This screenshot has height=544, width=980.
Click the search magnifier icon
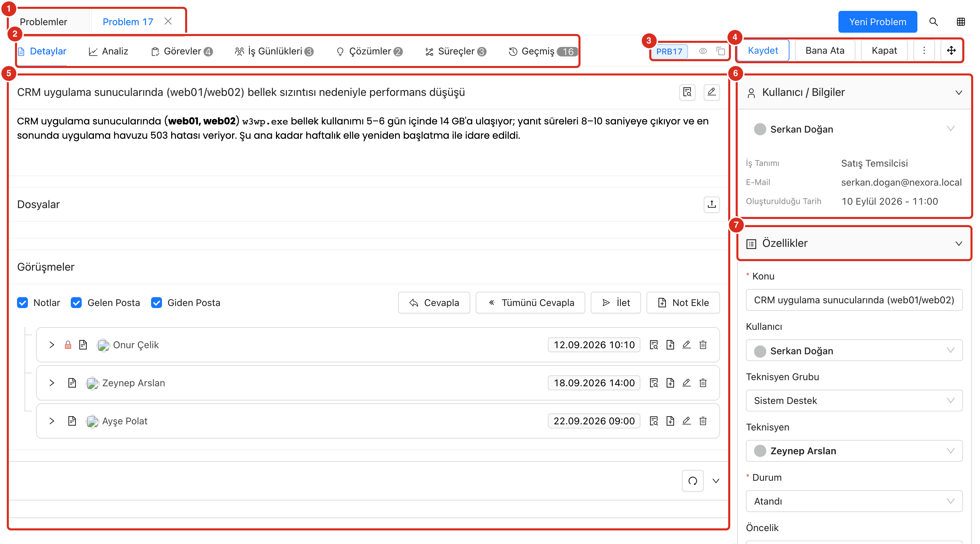point(933,22)
